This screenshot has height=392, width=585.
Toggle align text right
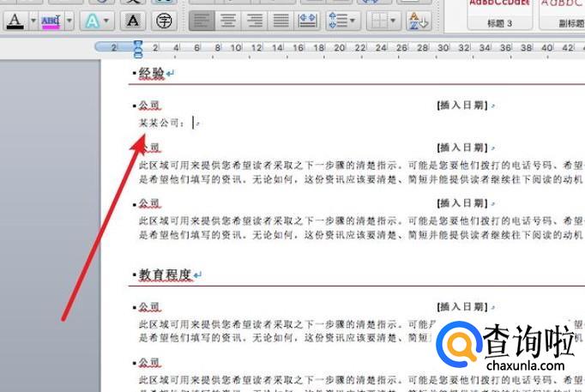point(254,20)
